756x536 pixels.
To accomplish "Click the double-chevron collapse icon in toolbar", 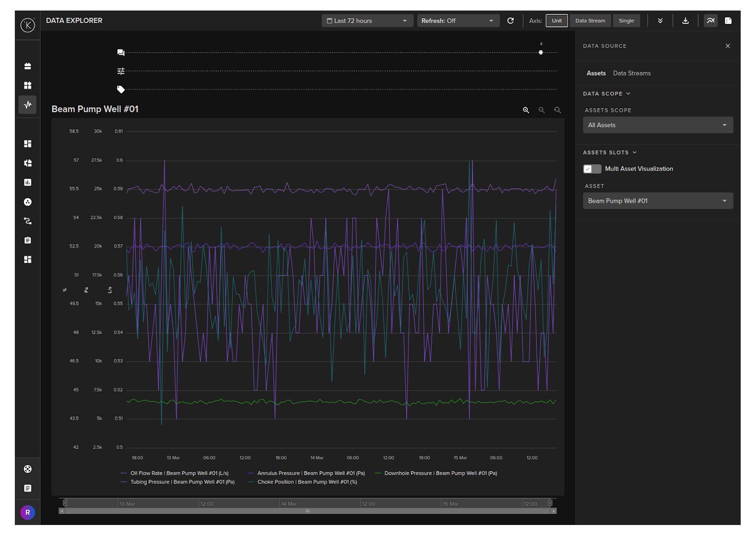I will [660, 21].
